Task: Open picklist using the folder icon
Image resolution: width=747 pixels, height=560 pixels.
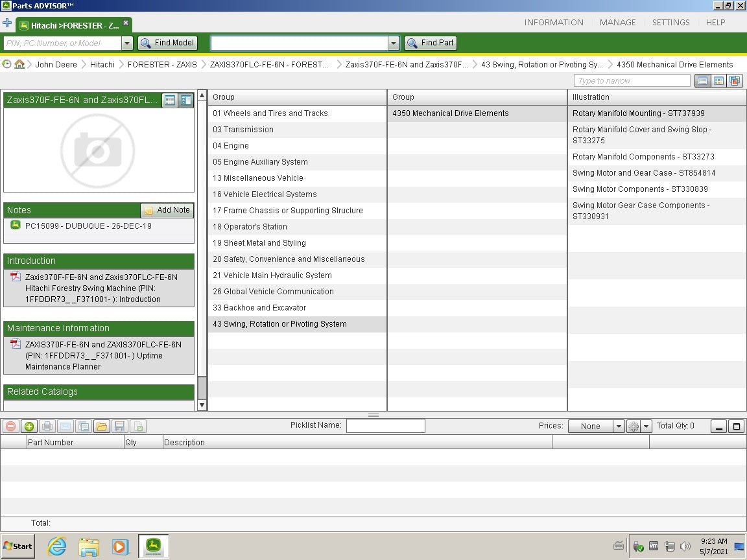Action: tap(101, 426)
